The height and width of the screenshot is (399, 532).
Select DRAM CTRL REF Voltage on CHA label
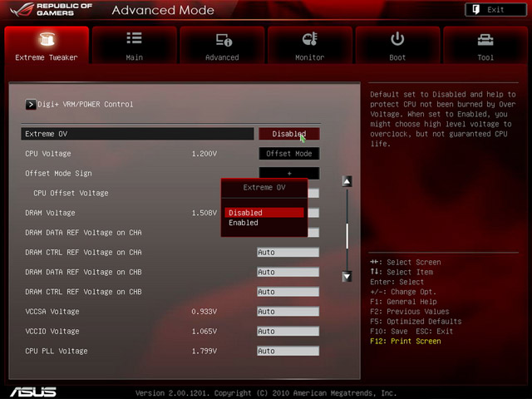83,252
